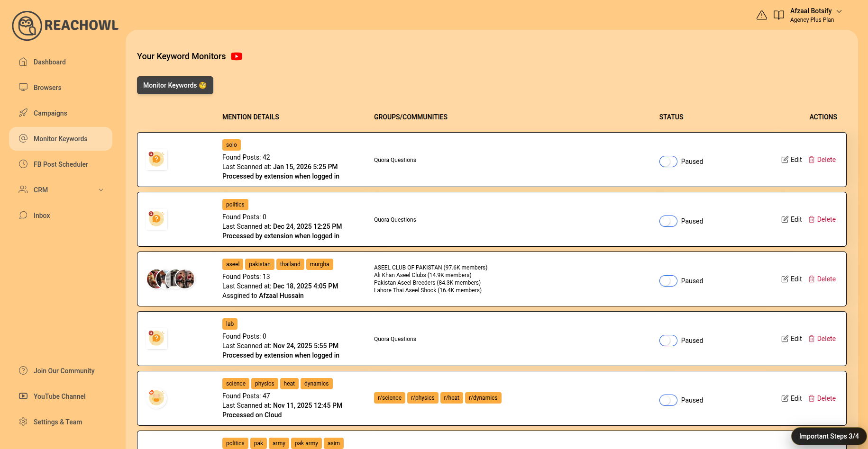Click the CRM people icon
Image resolution: width=868 pixels, height=449 pixels.
(23, 189)
